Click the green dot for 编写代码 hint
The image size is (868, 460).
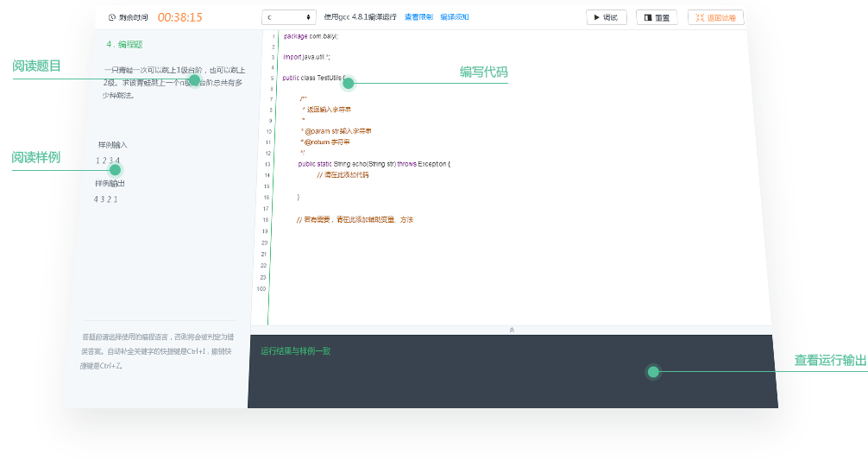click(349, 83)
